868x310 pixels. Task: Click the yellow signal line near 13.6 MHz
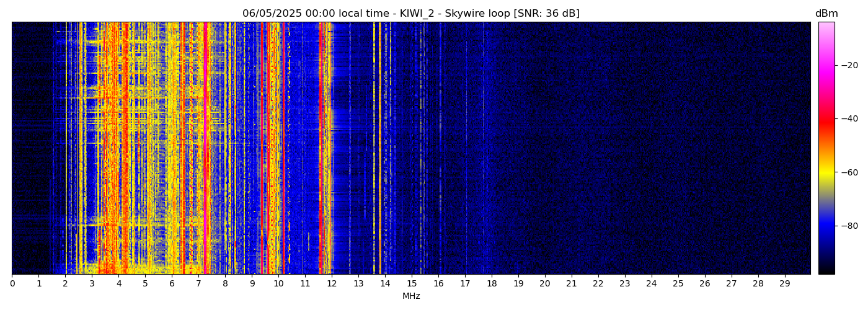click(x=374, y=149)
